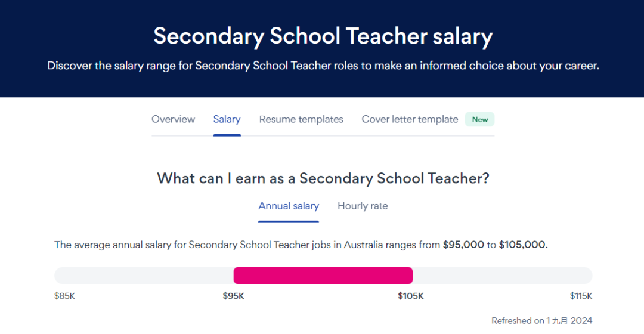Image resolution: width=644 pixels, height=334 pixels.
Task: Click the $95K label below the bar
Action: [x=234, y=296]
